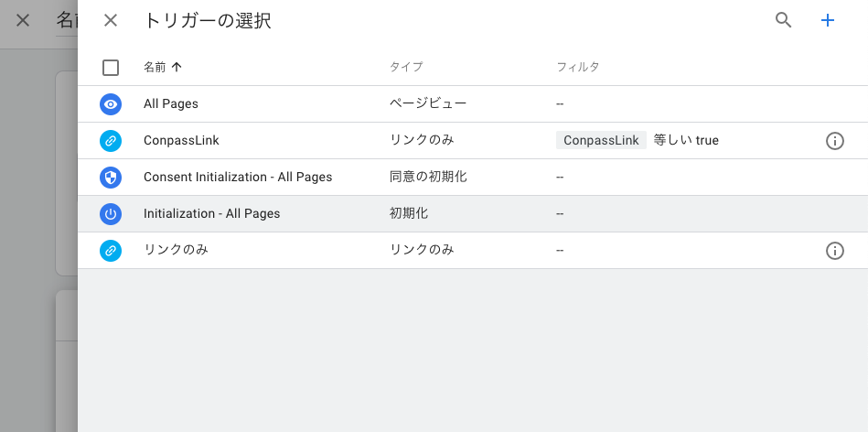
Task: Click Consent Initialization shield icon
Action: coord(111,178)
